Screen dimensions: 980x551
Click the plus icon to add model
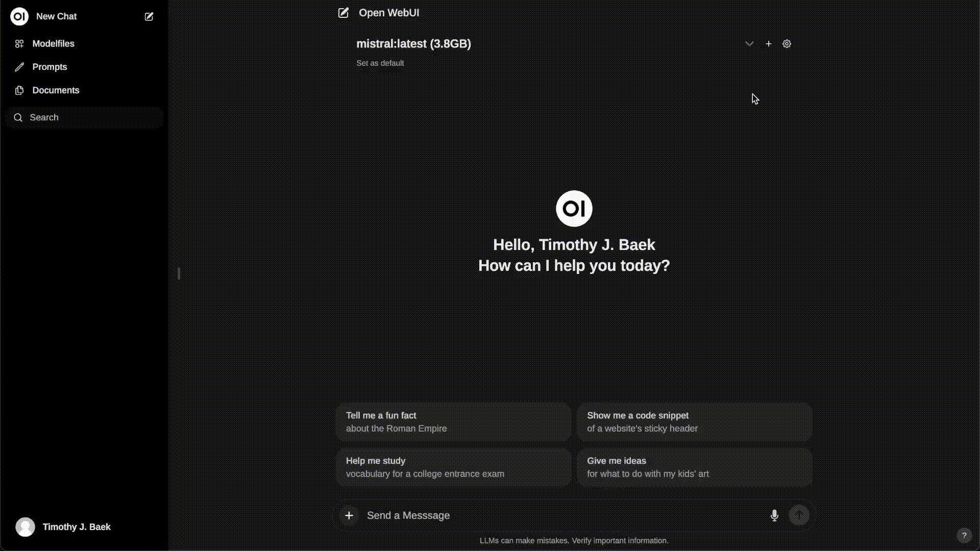click(769, 44)
